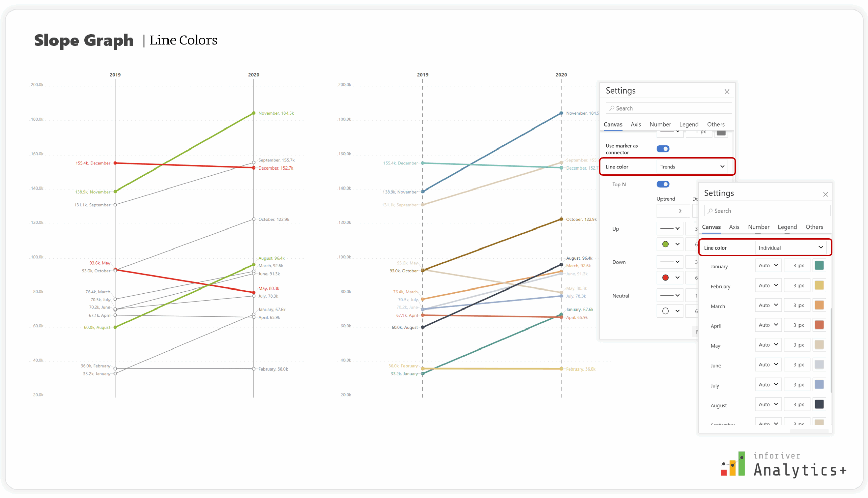This screenshot has width=868, height=498.
Task: Open the Down line style selector
Action: coord(670,262)
